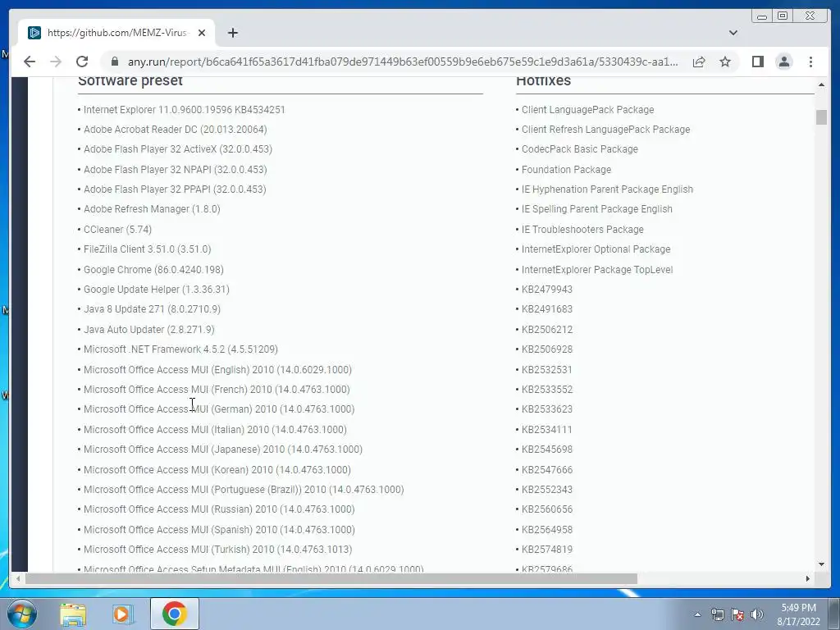Viewport: 840px width, 630px height.
Task: Click 'Google Chrome (86.0.4240.198)' entry
Action: [153, 270]
